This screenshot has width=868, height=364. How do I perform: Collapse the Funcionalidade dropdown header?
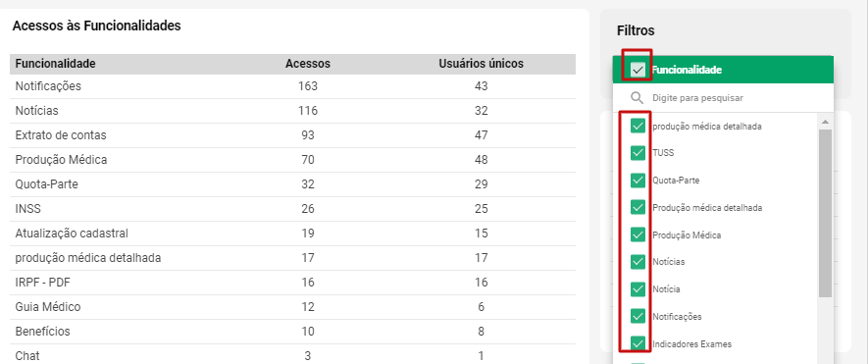coord(723,70)
